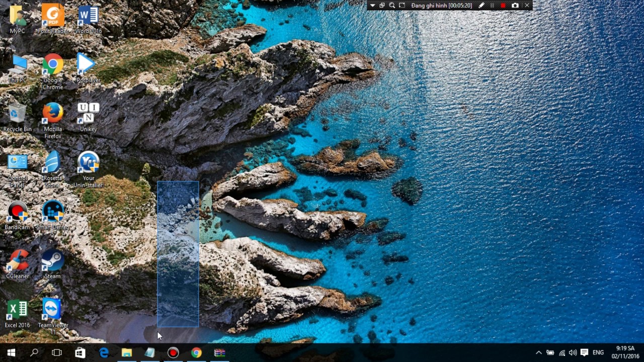Select the Google Chrome desktop shortcut
This screenshot has width=644, height=362.
coord(53,72)
